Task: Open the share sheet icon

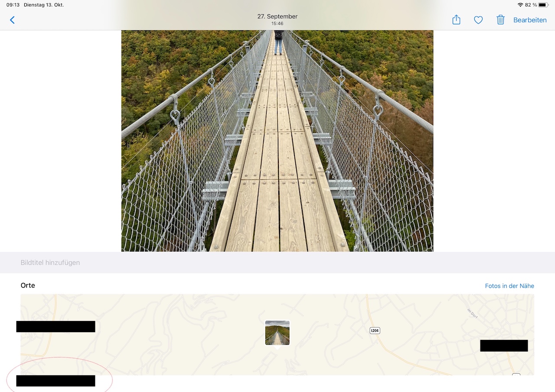Action: (x=456, y=20)
